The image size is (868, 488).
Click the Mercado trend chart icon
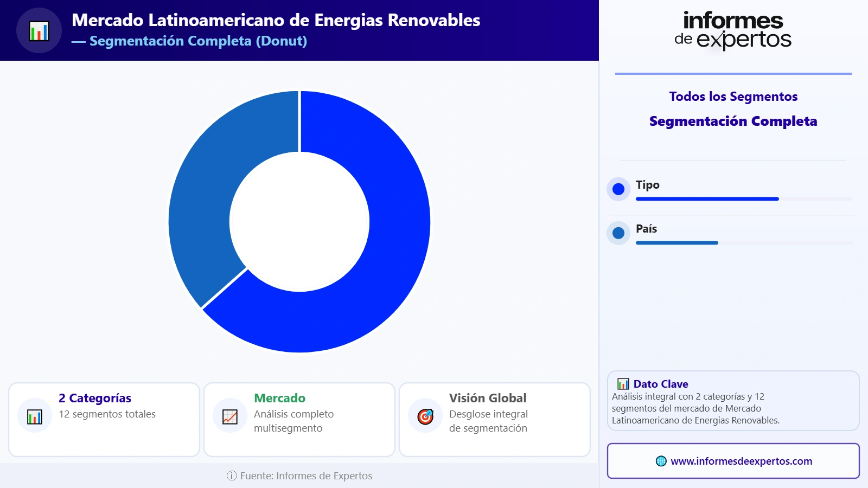[230, 416]
